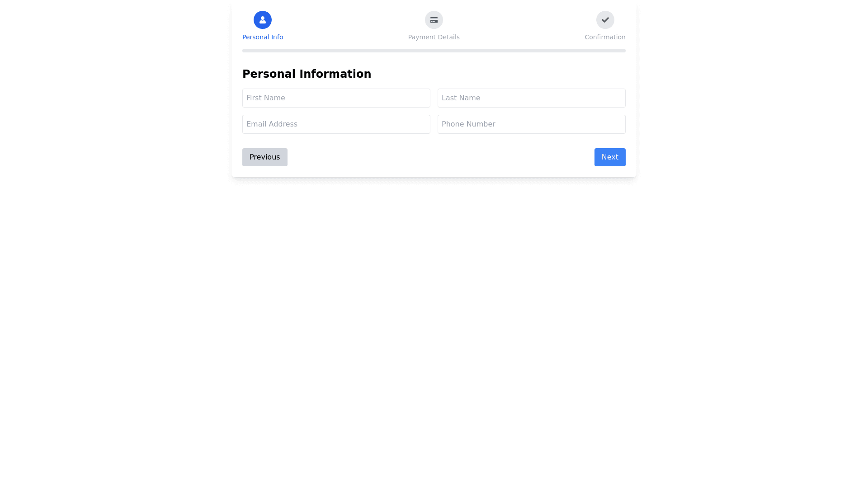Open the Confirmation step label
The image size is (868, 488).
605,37
